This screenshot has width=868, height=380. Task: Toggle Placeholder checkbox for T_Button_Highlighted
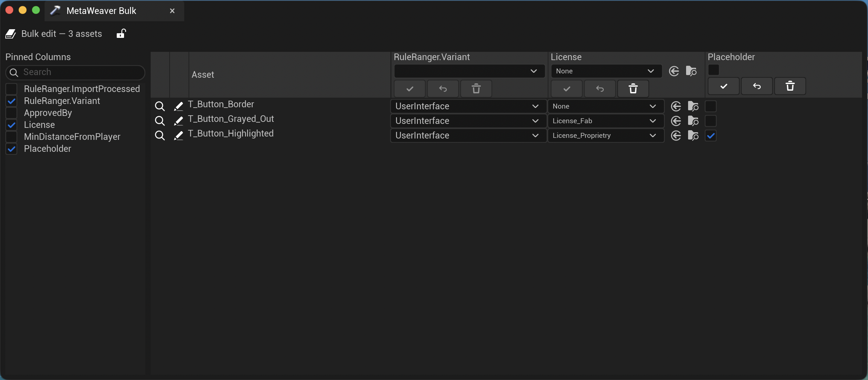[710, 135]
